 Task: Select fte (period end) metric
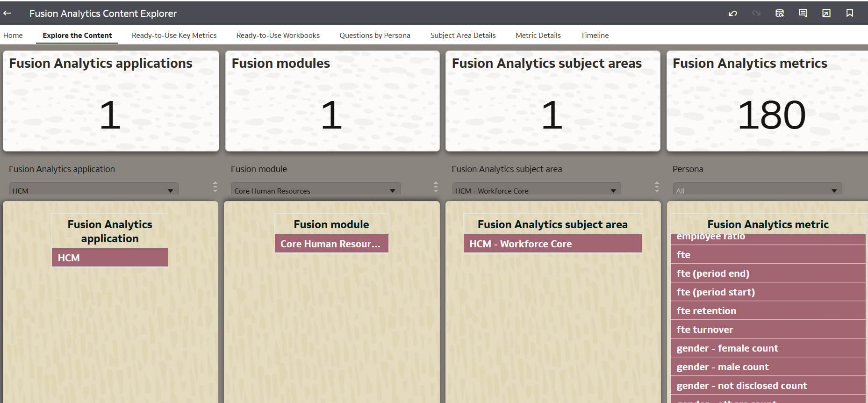pyautogui.click(x=768, y=273)
